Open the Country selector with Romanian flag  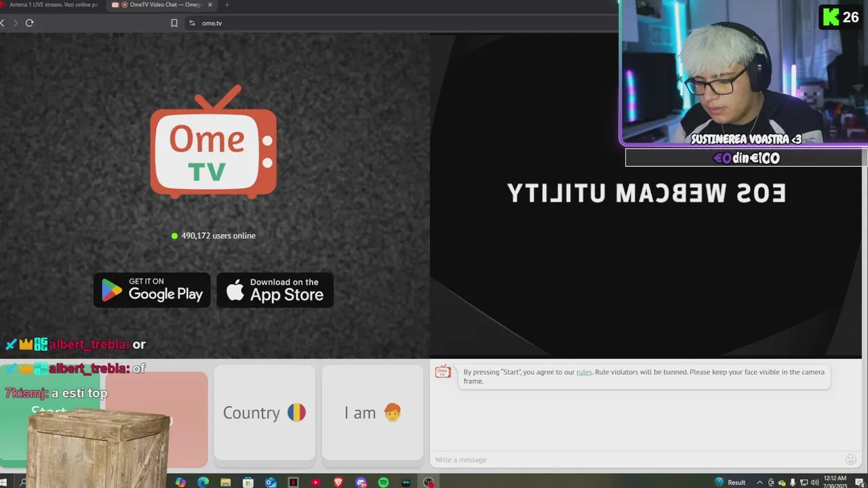point(264,412)
